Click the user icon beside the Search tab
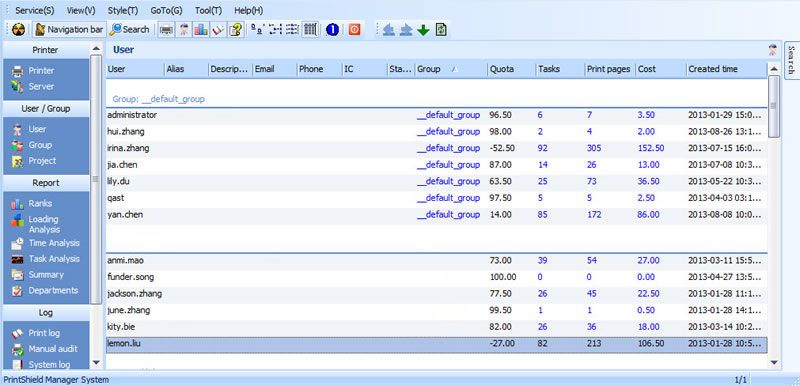Viewport: 800px width, 386px height. coord(773,50)
